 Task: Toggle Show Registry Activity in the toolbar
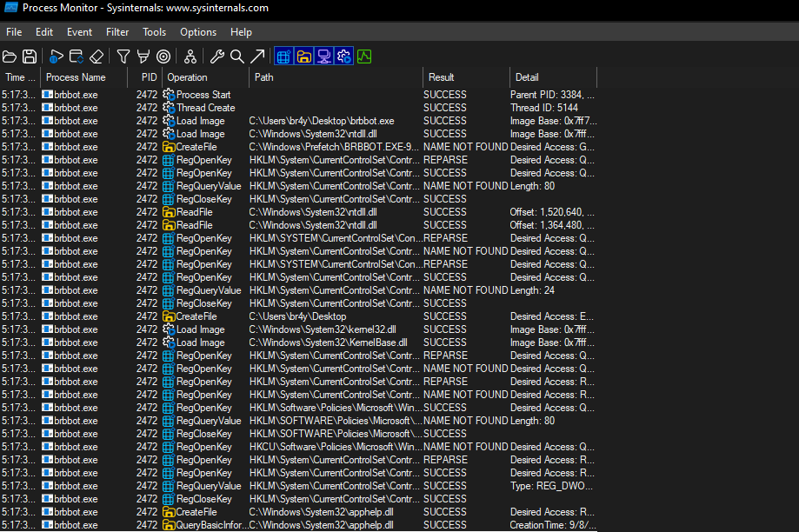tap(283, 57)
